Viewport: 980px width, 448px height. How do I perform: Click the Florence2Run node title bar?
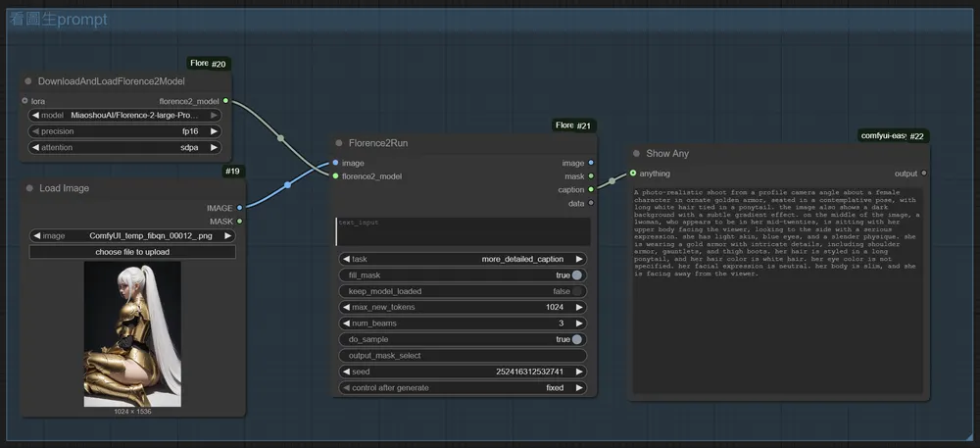[441, 142]
